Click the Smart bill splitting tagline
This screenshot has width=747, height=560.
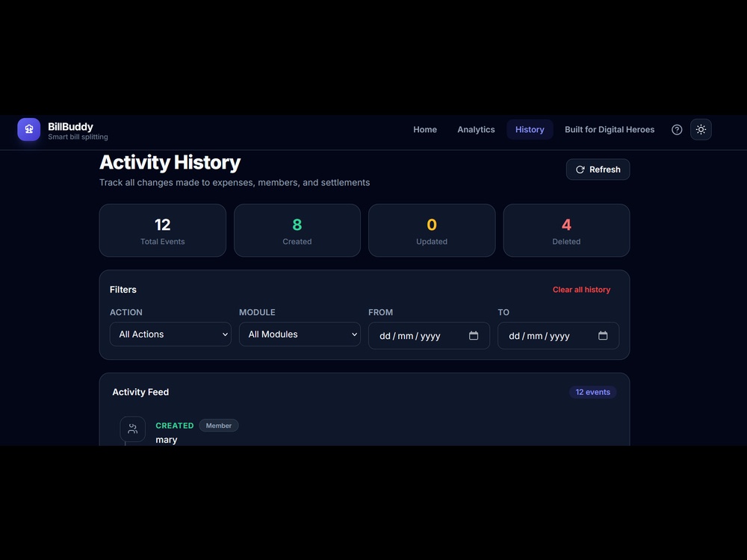tap(78, 137)
